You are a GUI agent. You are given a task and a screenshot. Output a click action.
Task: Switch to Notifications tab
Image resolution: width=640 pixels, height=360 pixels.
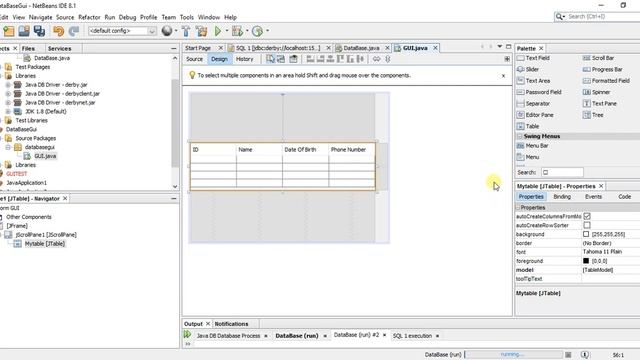pos(231,324)
